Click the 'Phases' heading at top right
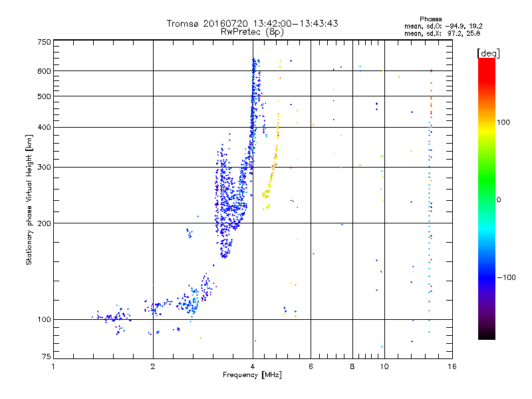 [x=430, y=19]
